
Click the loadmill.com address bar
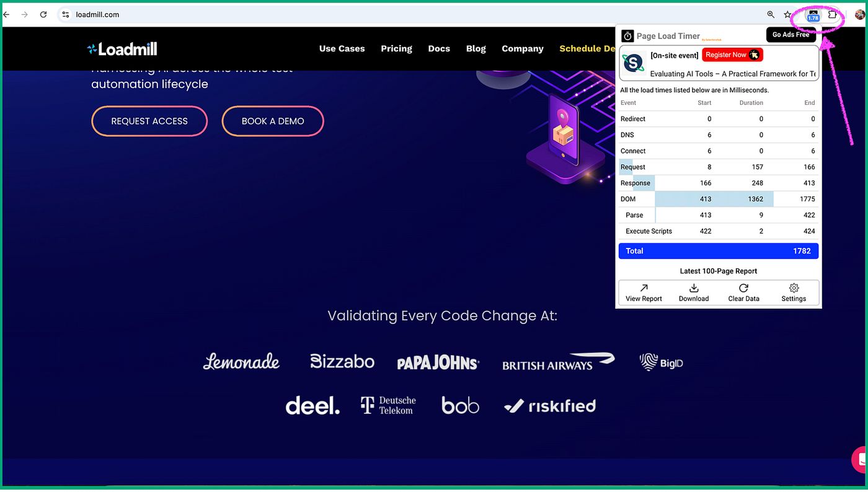coord(409,14)
